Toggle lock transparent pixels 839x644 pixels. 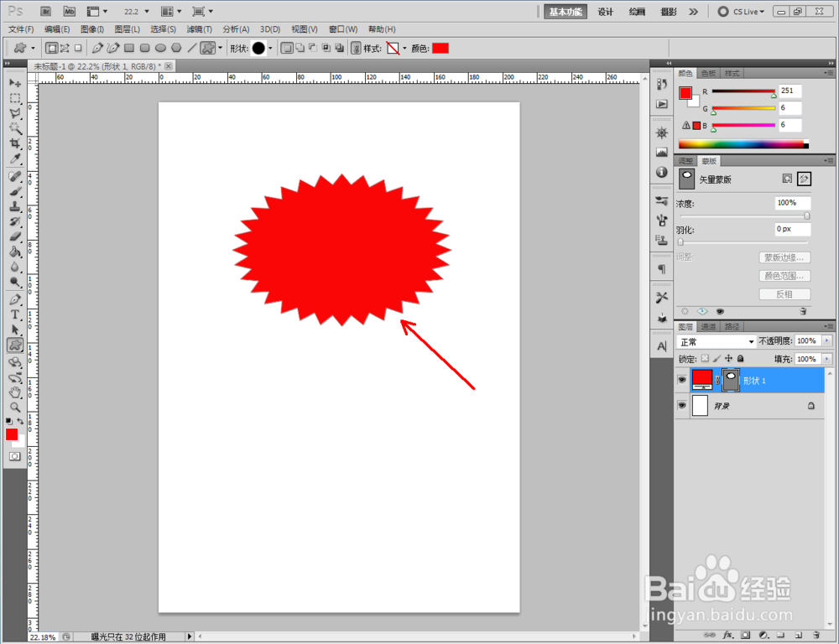(x=706, y=358)
